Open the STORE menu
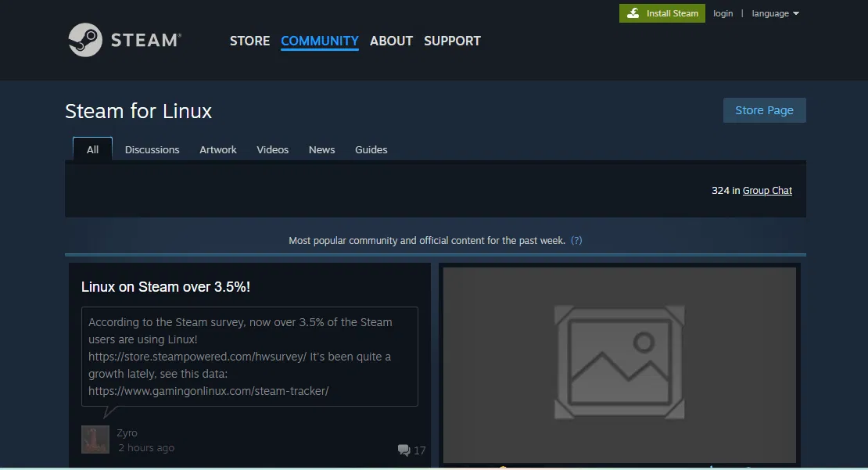This screenshot has height=470, width=868. click(x=249, y=41)
